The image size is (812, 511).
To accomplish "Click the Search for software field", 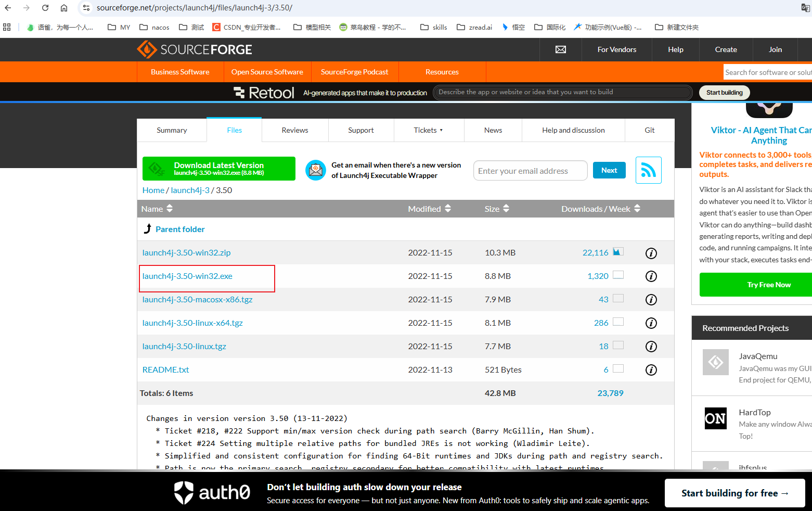I will tap(768, 72).
